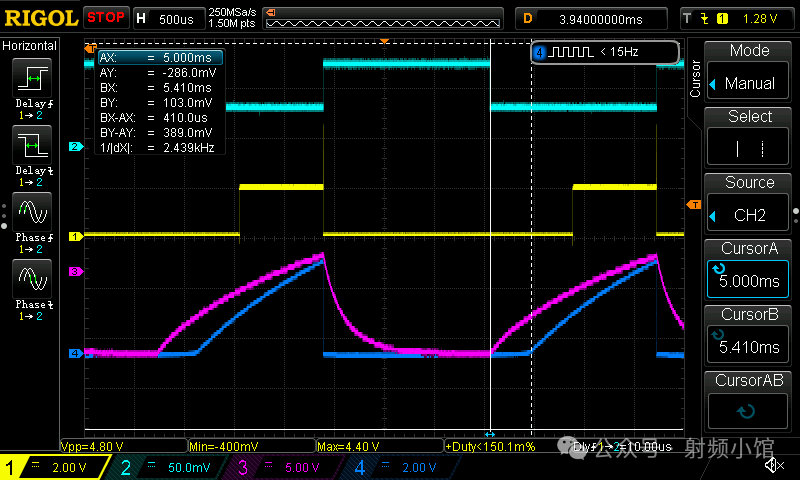Select the CursorA 5.000ms menu item
This screenshot has height=480, width=800.
click(749, 269)
